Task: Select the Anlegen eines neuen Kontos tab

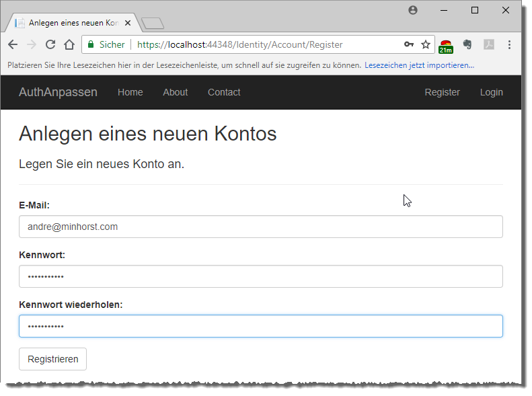Action: (x=73, y=23)
